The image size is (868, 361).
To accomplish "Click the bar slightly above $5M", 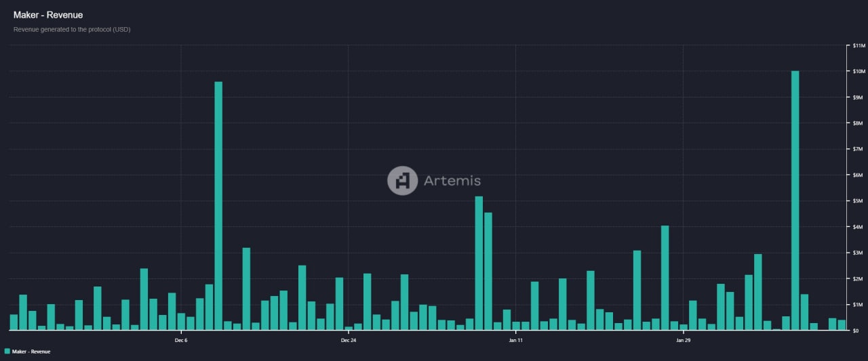I will 479,263.
